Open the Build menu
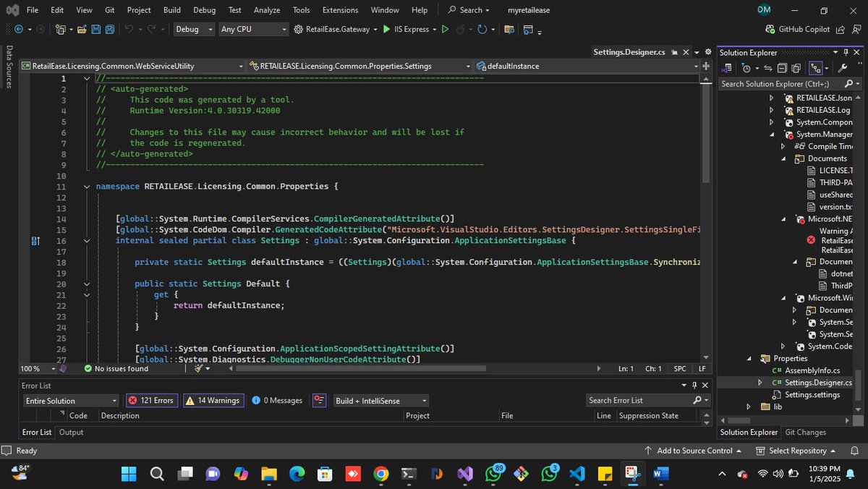The image size is (868, 489). point(172,10)
